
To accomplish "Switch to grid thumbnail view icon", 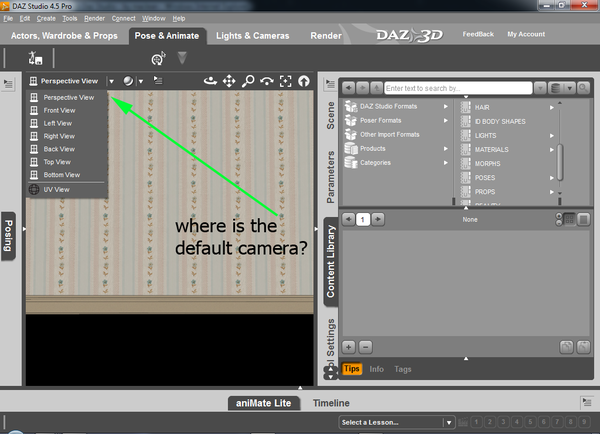I will click(x=569, y=219).
